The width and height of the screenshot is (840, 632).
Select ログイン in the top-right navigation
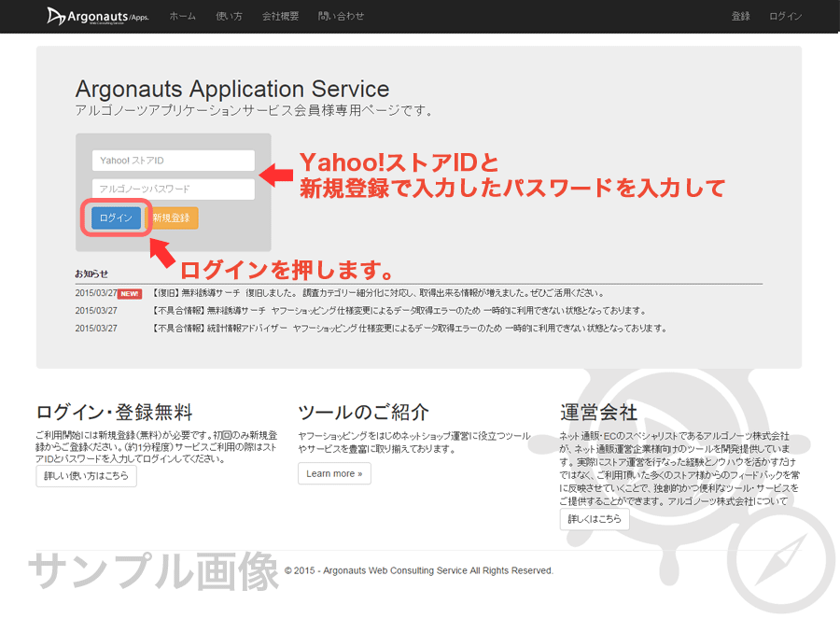coord(785,16)
